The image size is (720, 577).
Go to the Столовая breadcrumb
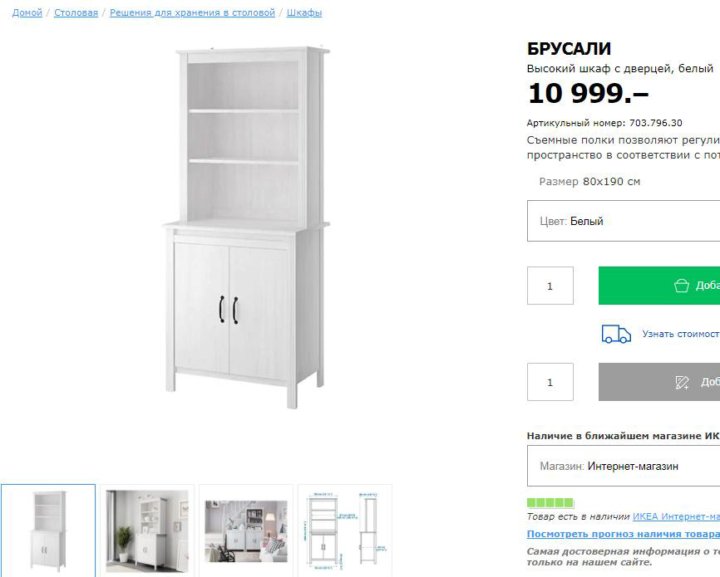coord(76,13)
